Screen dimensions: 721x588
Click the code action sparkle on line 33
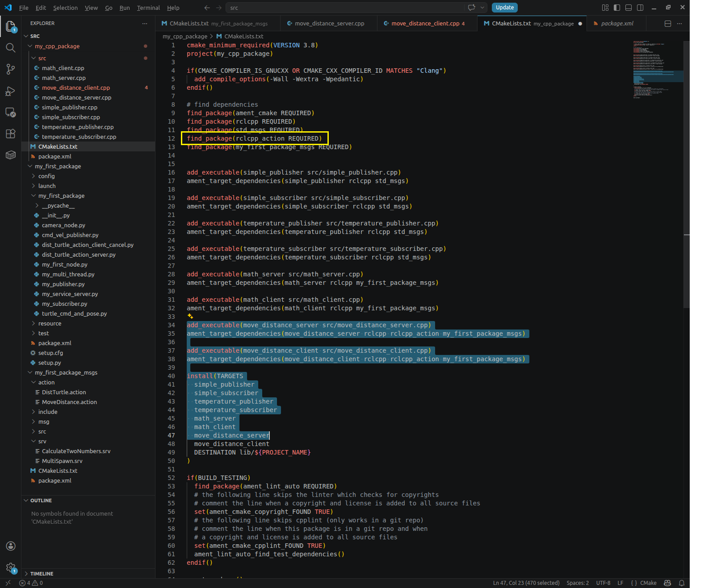[x=190, y=317]
